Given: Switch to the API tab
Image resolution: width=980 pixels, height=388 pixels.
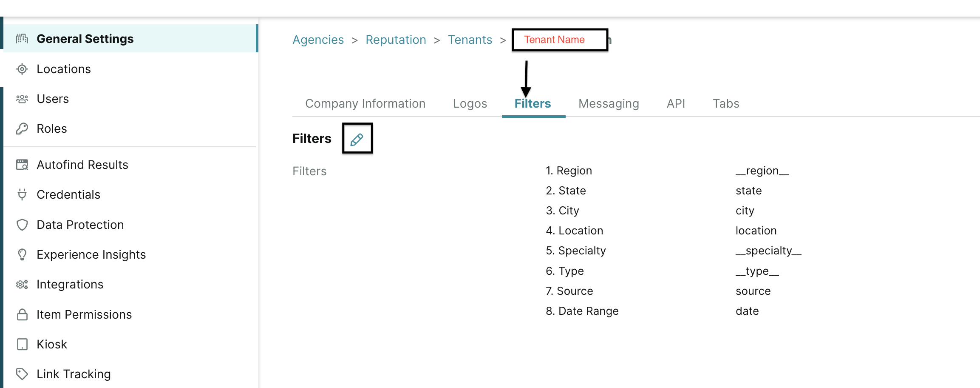Looking at the screenshot, I should pyautogui.click(x=676, y=103).
